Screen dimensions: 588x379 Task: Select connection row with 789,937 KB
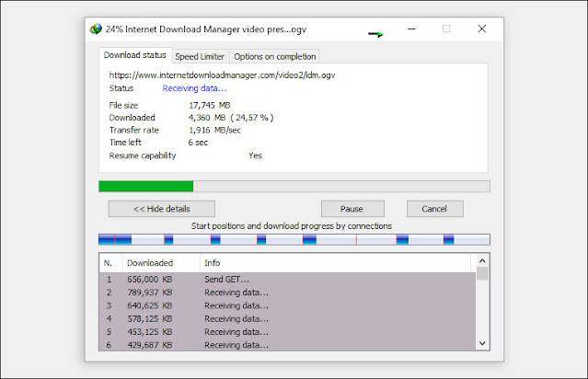pos(288,293)
